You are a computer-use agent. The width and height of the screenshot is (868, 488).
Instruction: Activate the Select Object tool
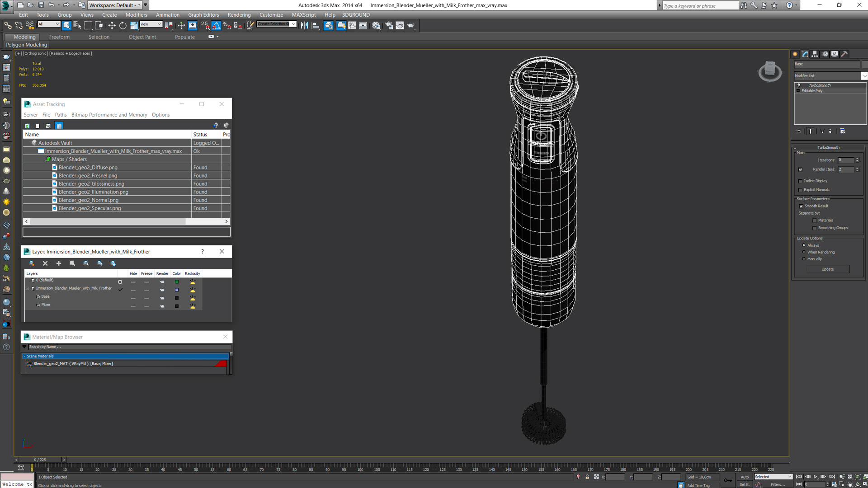(66, 25)
